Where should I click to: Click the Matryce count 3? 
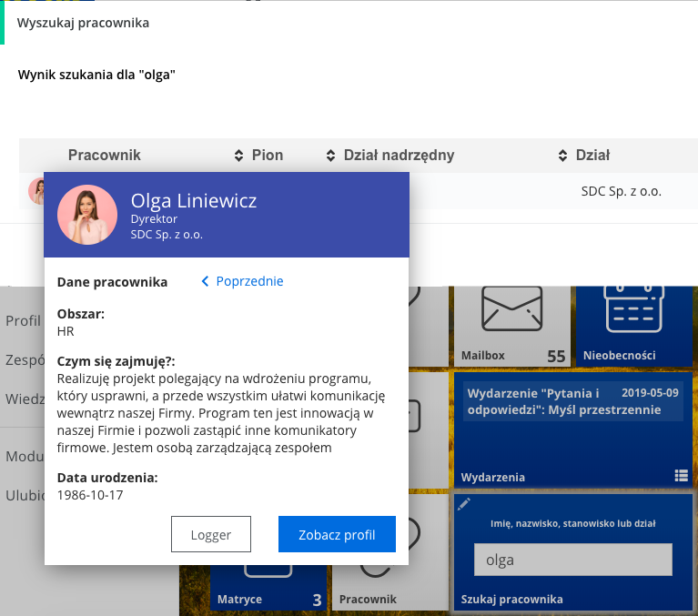click(x=317, y=600)
